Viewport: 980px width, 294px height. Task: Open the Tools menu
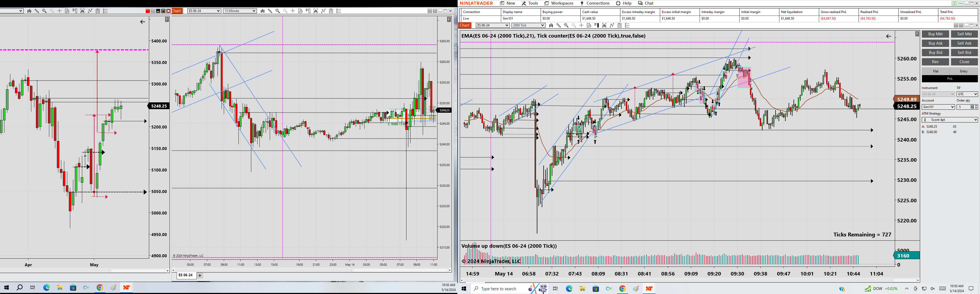pyautogui.click(x=529, y=4)
